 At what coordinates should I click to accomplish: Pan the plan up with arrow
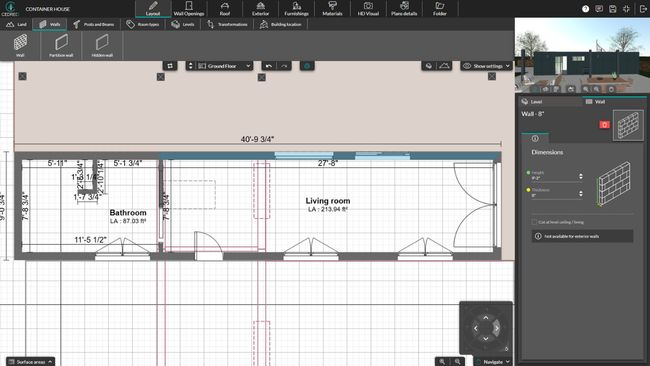486,318
